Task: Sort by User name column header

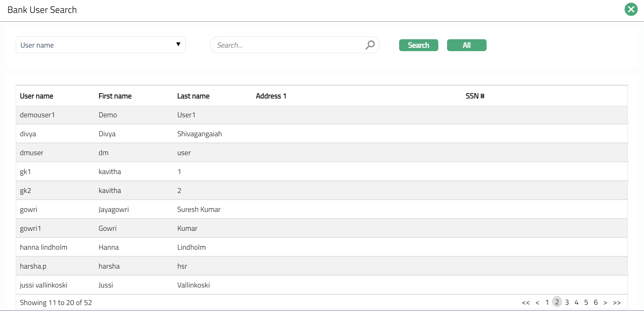Action: coord(36,96)
